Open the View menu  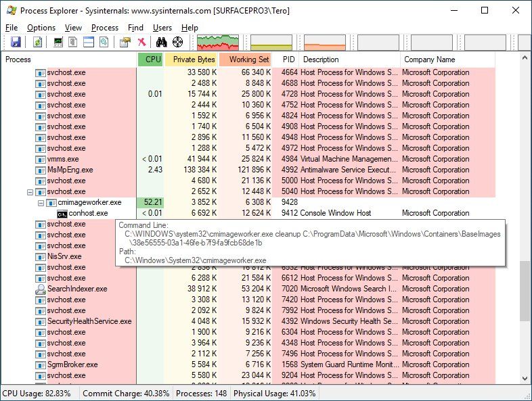(x=73, y=28)
